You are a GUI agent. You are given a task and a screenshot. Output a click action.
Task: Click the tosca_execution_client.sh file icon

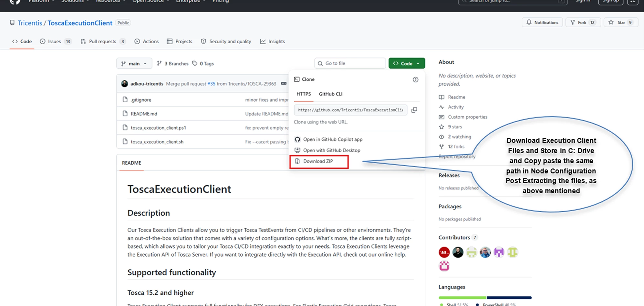(x=125, y=141)
